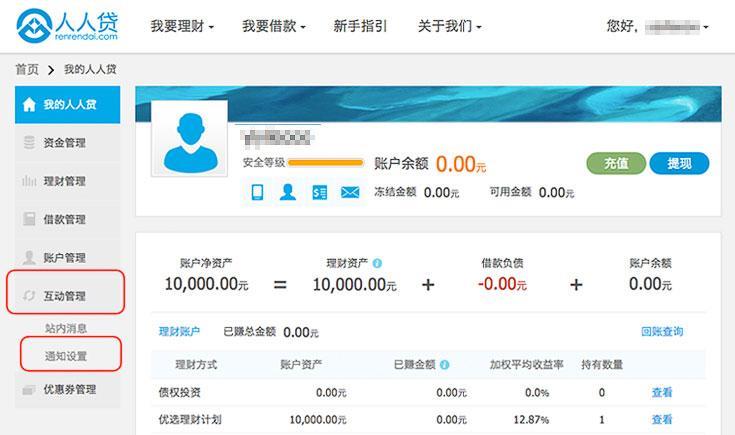
Task: Select 我的人人贷 in the sidebar
Action: click(x=68, y=105)
